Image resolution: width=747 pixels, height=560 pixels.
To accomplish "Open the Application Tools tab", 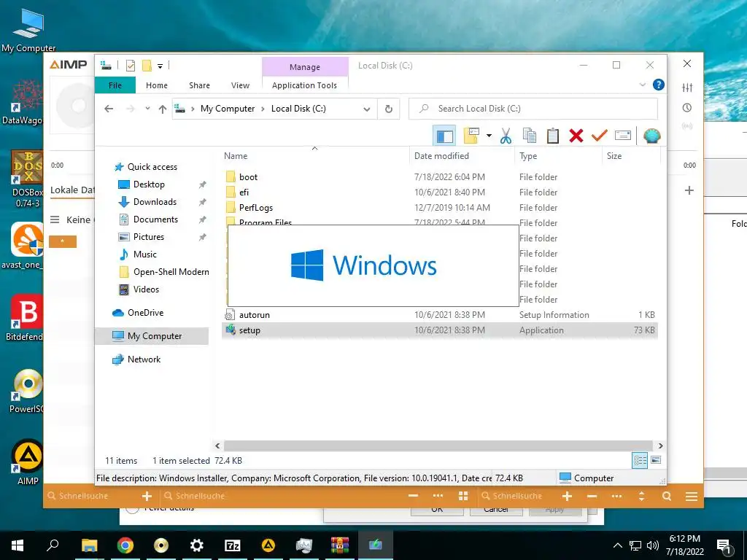I will point(304,85).
